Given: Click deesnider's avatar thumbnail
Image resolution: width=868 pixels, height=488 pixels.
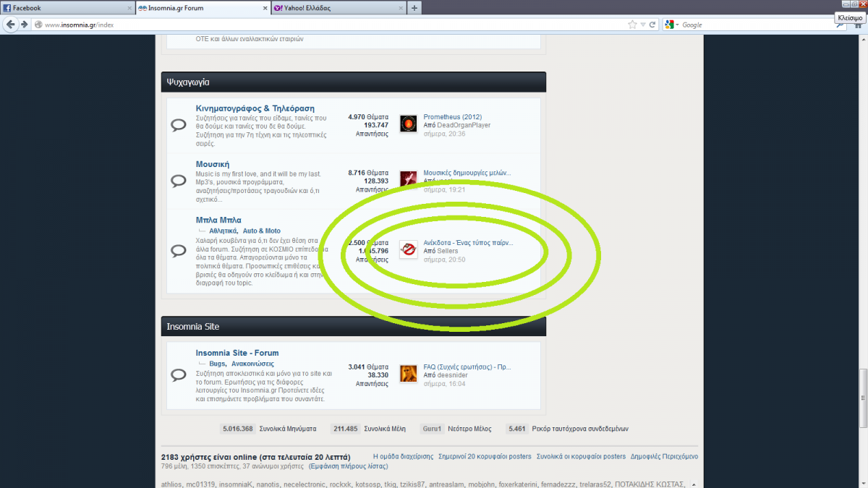Looking at the screenshot, I should click(409, 374).
